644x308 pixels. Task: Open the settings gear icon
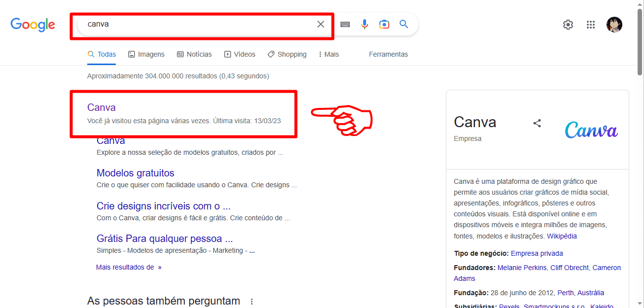[x=568, y=25]
